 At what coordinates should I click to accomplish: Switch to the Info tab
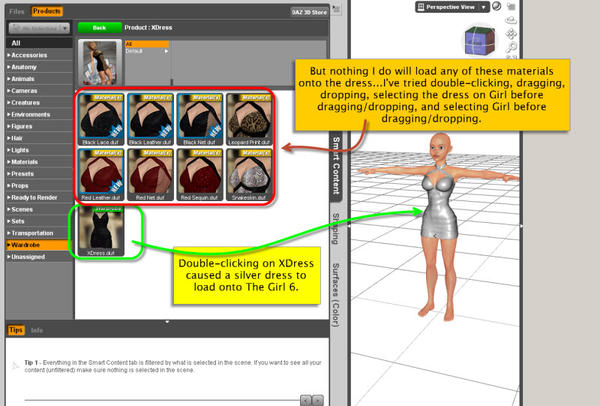click(37, 330)
